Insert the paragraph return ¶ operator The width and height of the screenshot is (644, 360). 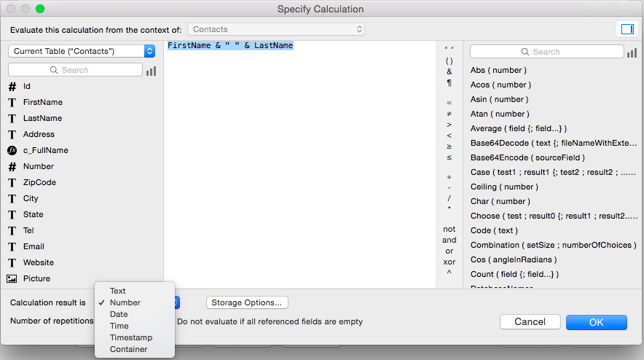point(449,83)
